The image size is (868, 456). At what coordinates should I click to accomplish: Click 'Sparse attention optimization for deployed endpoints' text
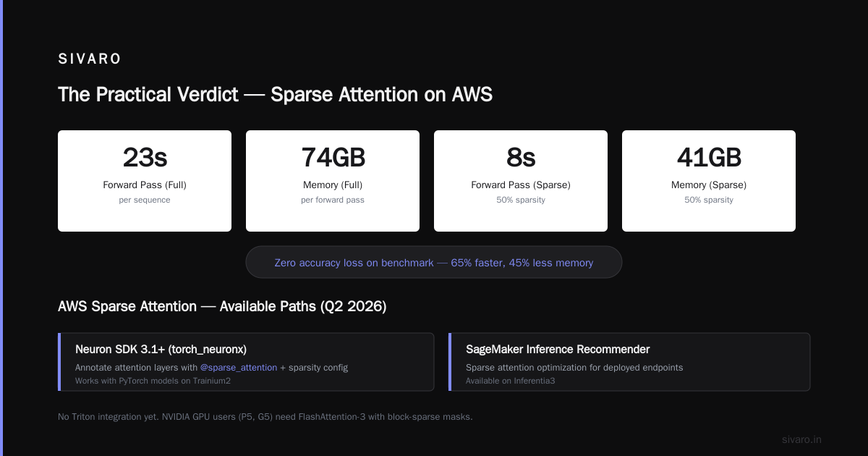click(x=574, y=368)
